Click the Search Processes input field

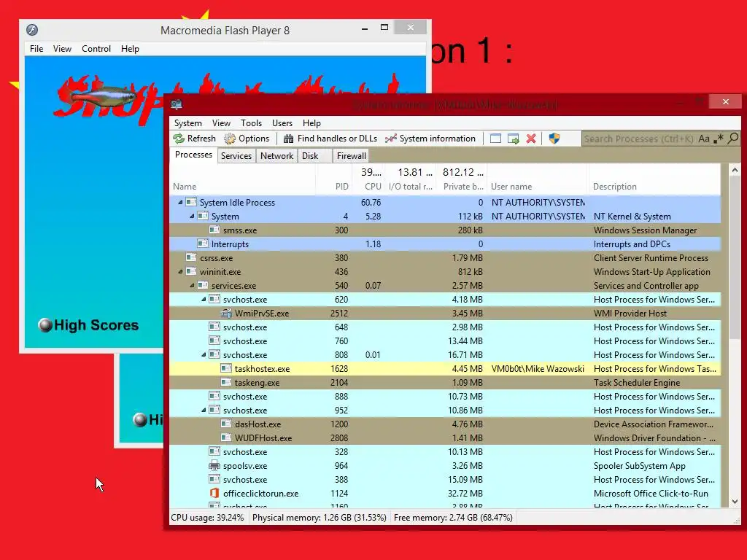pyautogui.click(x=638, y=139)
